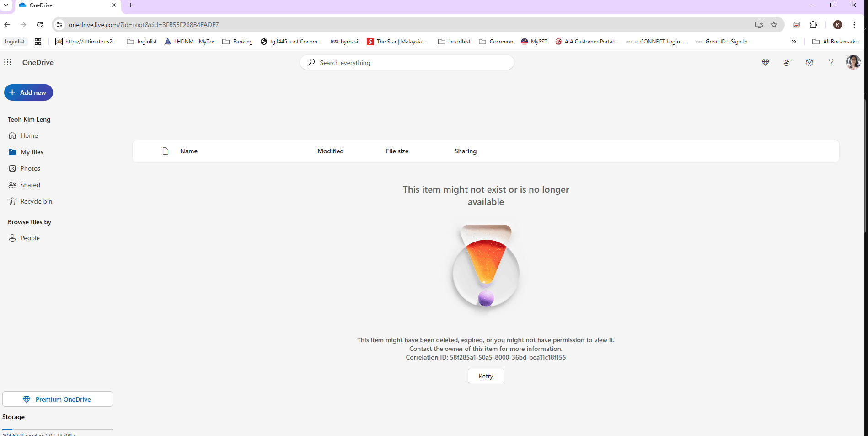Close the OneDrive browser tab

[x=114, y=5]
